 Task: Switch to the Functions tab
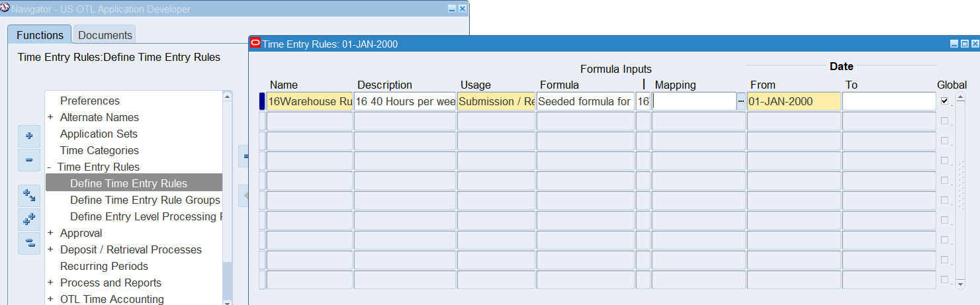click(x=40, y=35)
